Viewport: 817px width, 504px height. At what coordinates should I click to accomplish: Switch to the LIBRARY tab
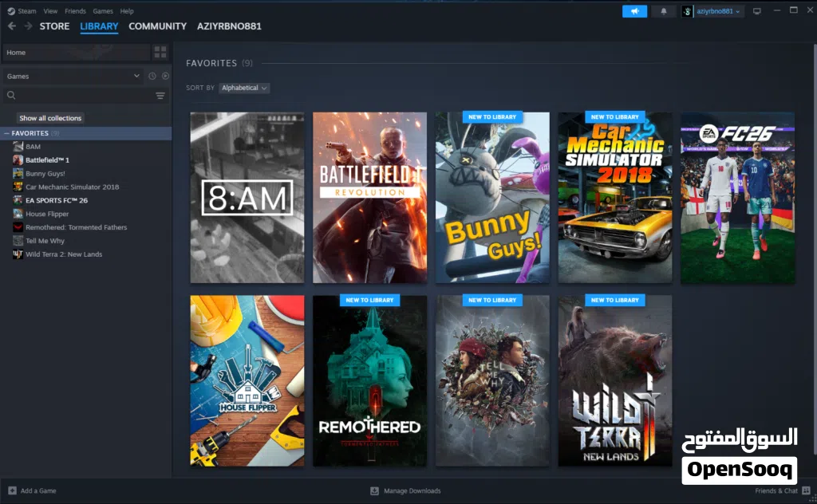coord(99,26)
